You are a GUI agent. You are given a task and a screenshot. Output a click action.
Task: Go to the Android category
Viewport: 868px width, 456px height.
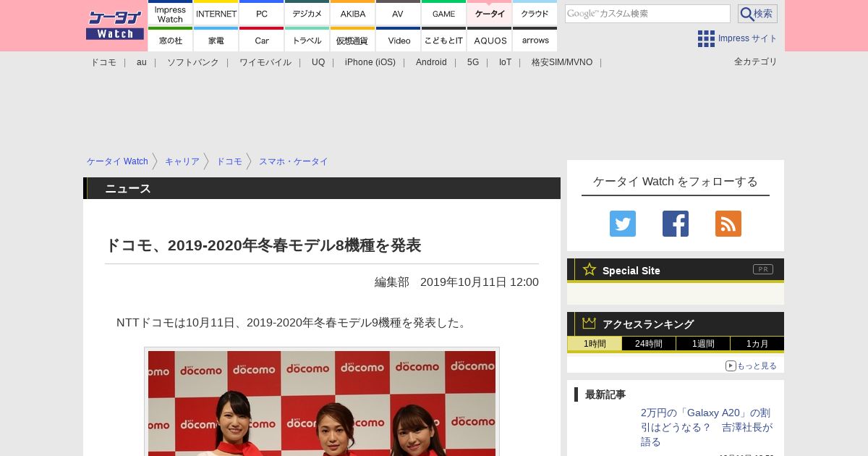(x=431, y=62)
